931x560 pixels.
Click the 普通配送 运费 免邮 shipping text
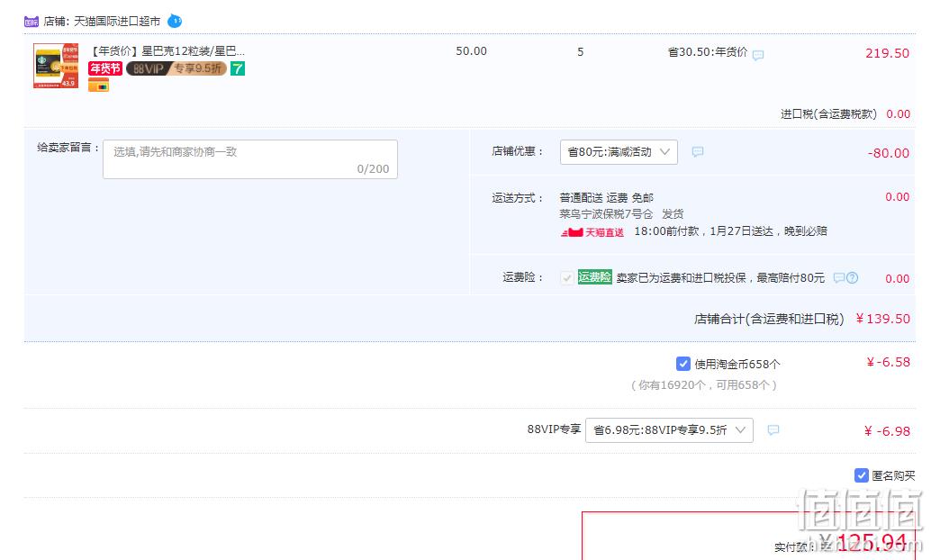(606, 198)
